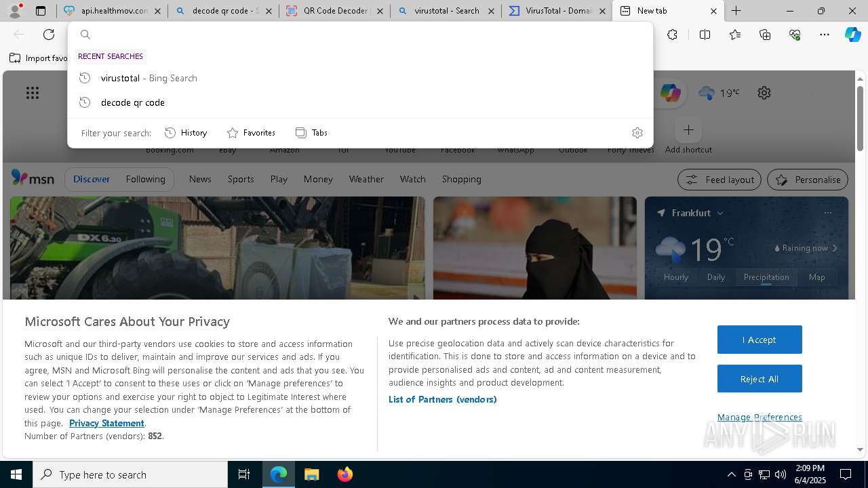Filter the search by Favorites

251,133
